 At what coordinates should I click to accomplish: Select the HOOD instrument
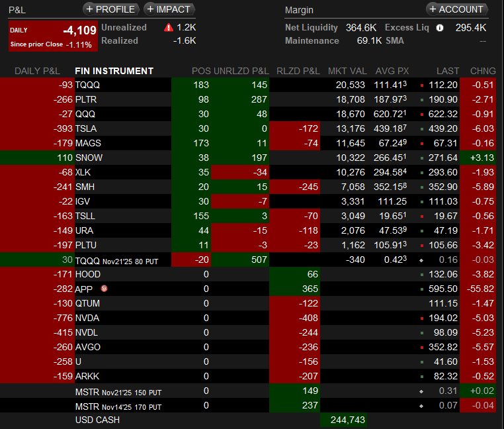coord(88,274)
